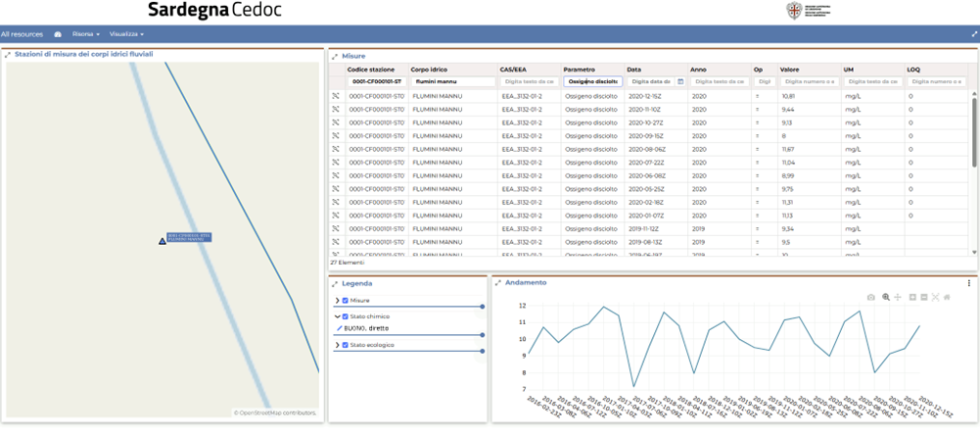
Task: Expand the map panel to fullscreen
Action: point(8,55)
